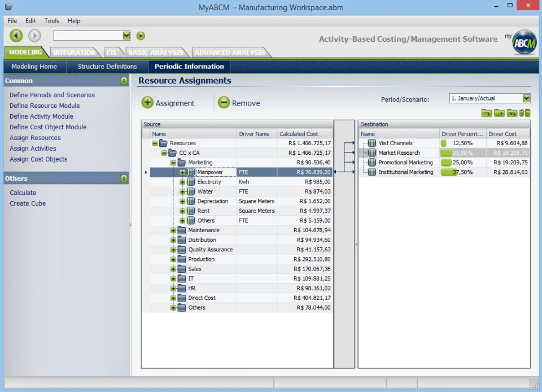Image resolution: width=542 pixels, height=392 pixels.
Task: Click the mapping grid icon above Destination
Action: click(524, 113)
